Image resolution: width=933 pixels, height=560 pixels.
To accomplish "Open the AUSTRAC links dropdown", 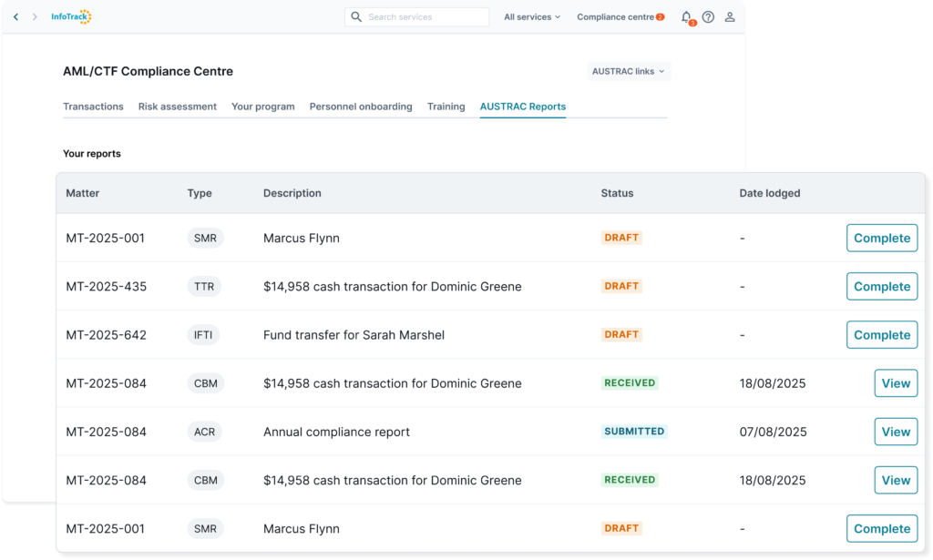I will click(629, 71).
